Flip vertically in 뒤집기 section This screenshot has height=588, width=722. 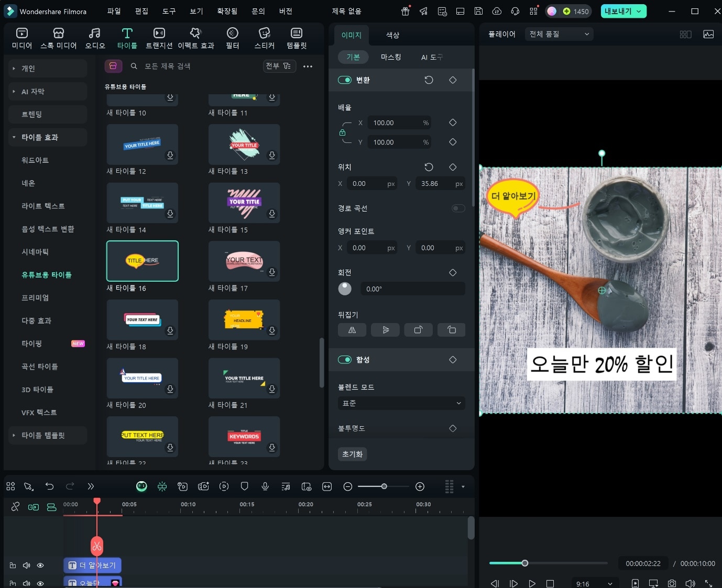[385, 330]
